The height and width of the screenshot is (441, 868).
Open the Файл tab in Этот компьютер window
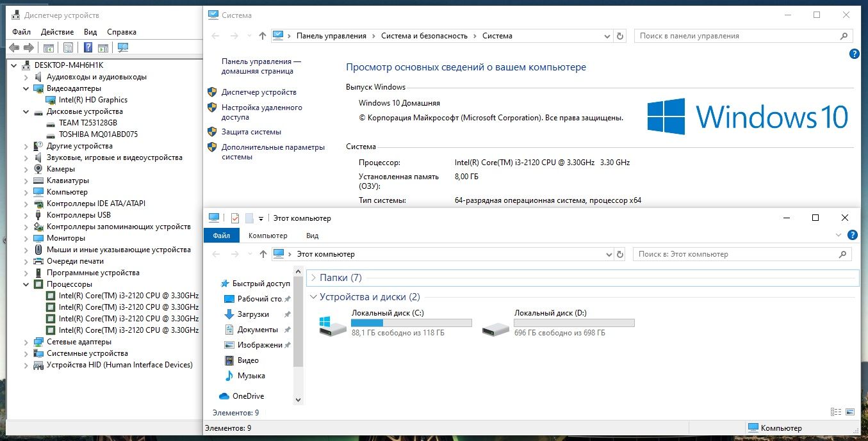(222, 236)
